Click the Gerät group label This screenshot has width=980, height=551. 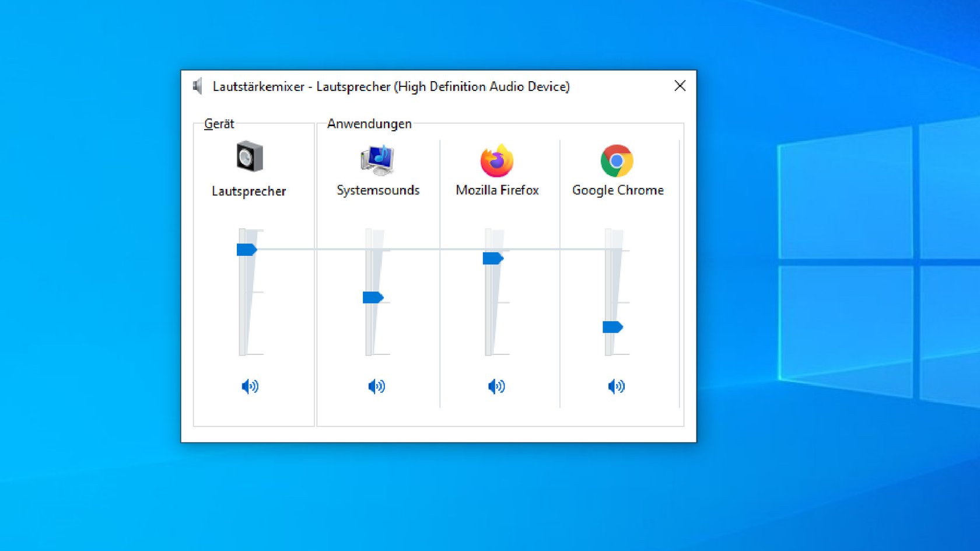219,124
